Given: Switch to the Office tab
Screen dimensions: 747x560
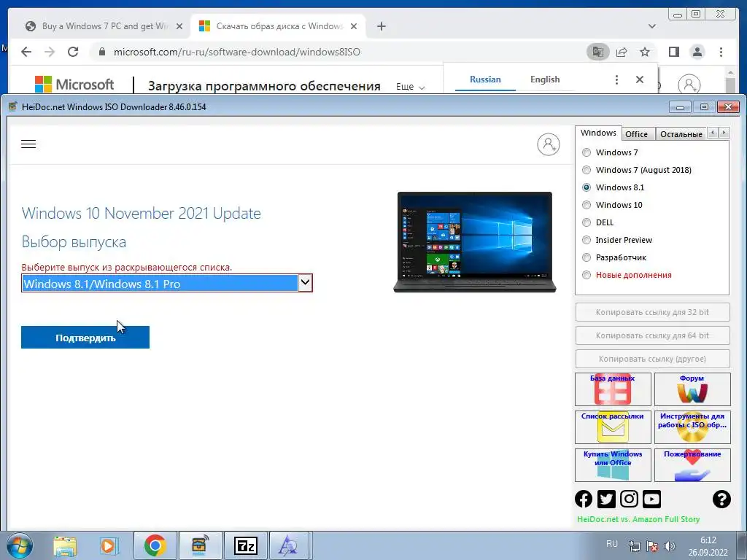Looking at the screenshot, I should tap(636, 134).
